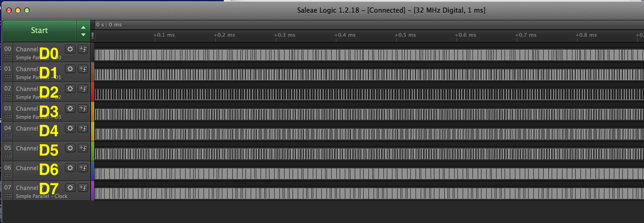
Task: Click the D3 channel gear icon
Action: point(70,108)
